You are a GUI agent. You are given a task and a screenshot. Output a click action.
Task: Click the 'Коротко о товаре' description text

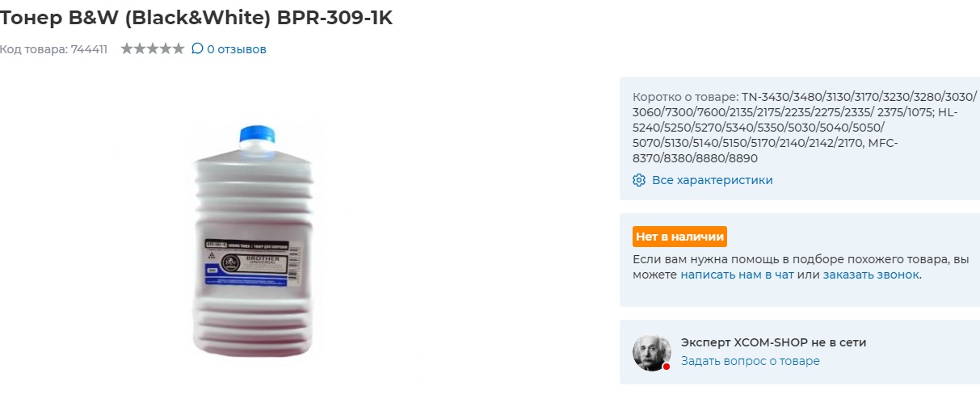[x=805, y=127]
